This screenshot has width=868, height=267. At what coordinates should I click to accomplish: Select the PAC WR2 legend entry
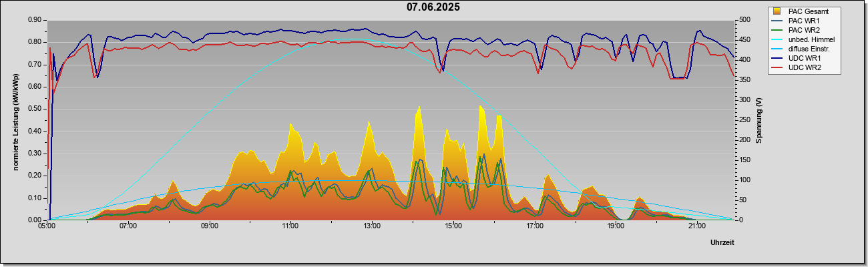(804, 30)
